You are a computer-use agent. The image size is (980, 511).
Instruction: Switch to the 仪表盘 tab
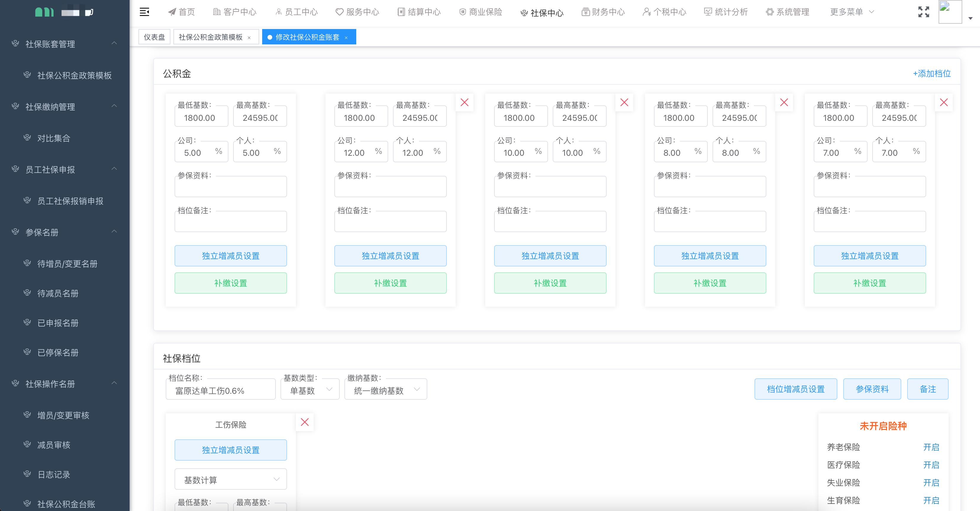tap(154, 36)
